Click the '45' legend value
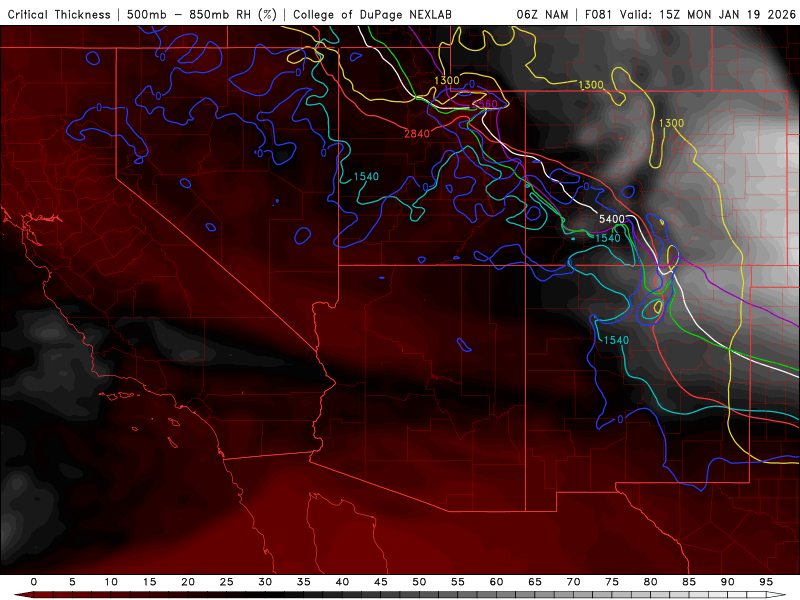 point(381,582)
